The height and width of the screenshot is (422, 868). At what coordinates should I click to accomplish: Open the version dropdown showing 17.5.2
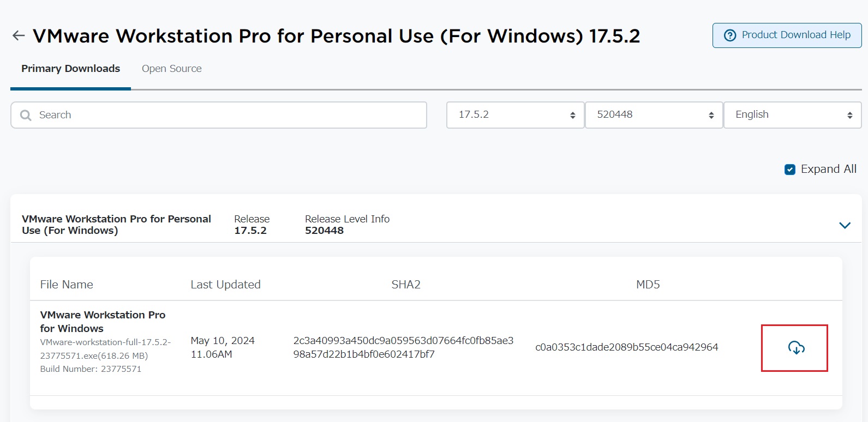514,115
